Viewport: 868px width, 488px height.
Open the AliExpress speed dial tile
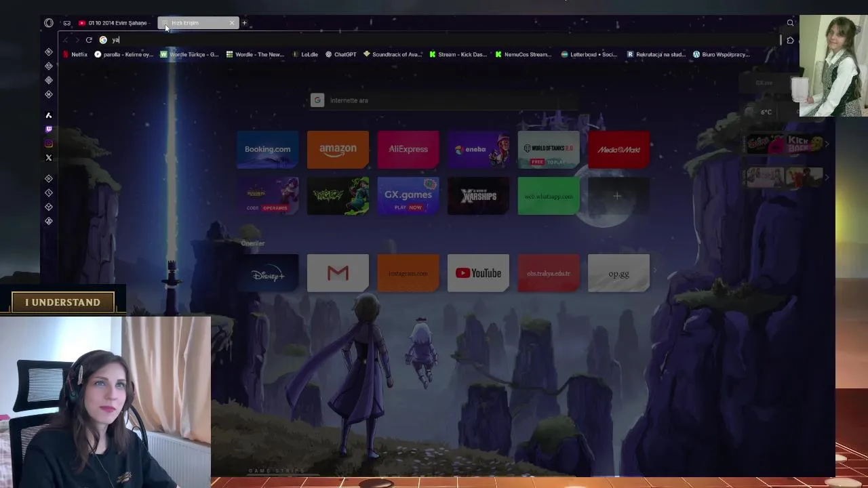click(408, 149)
